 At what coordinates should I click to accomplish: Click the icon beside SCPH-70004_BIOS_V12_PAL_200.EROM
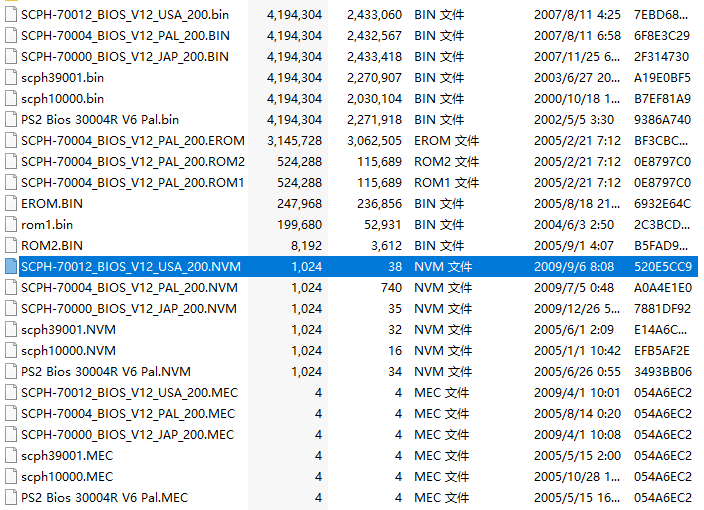[x=11, y=140]
